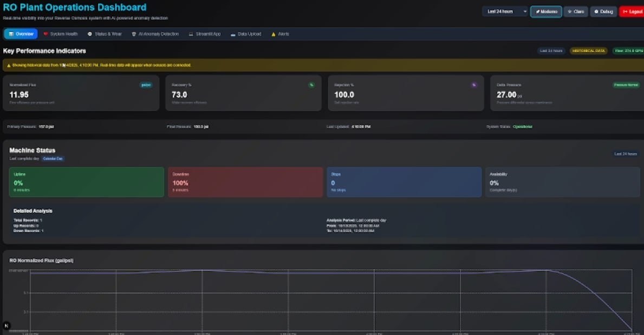The image size is (644, 335).
Task: Open the Streamlit App tab
Action: tap(205, 34)
